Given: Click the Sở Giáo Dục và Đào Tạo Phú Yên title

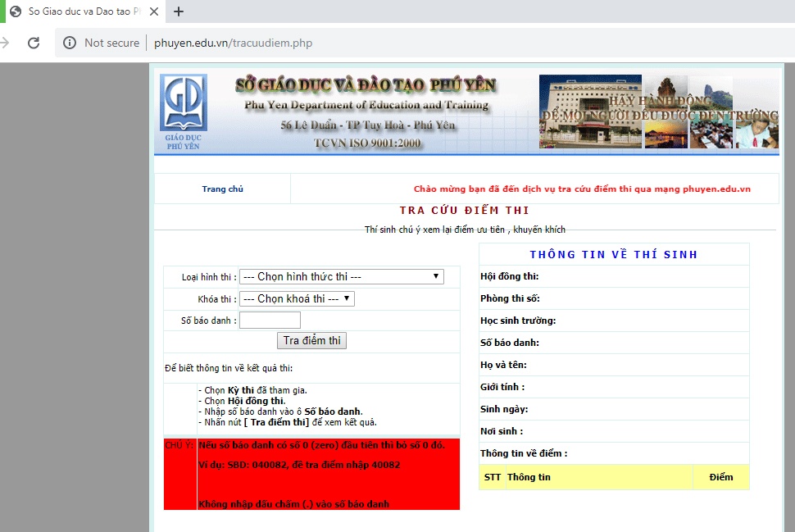Looking at the screenshot, I should tap(366, 85).
